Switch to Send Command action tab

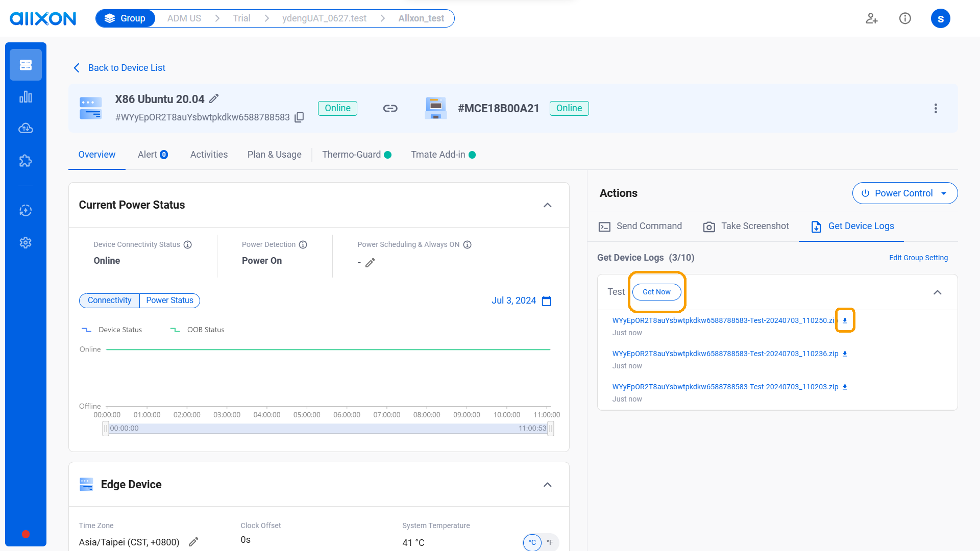pyautogui.click(x=641, y=226)
